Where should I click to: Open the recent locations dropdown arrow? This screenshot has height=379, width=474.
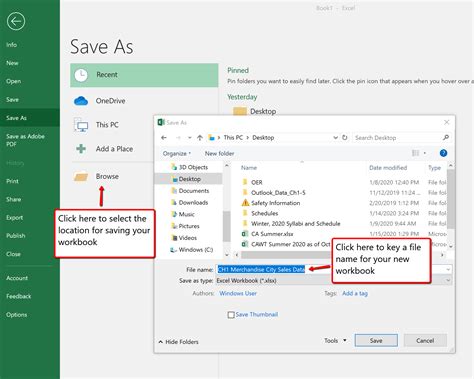point(189,138)
